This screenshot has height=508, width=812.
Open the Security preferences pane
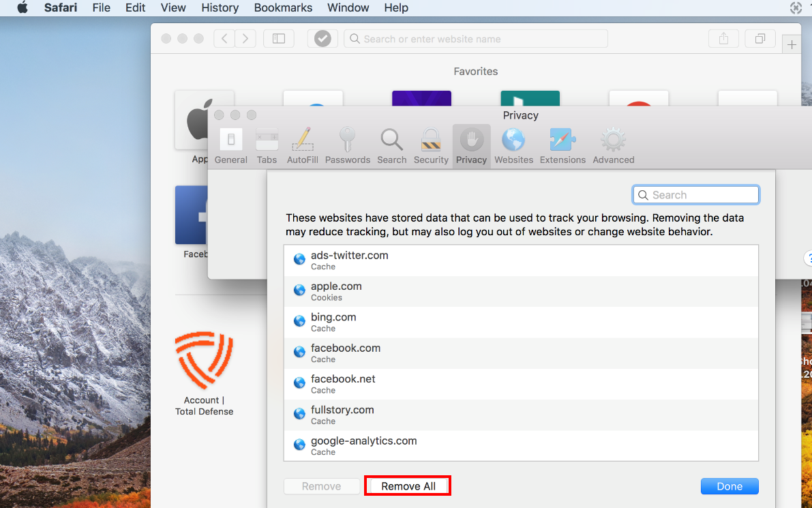pos(431,146)
